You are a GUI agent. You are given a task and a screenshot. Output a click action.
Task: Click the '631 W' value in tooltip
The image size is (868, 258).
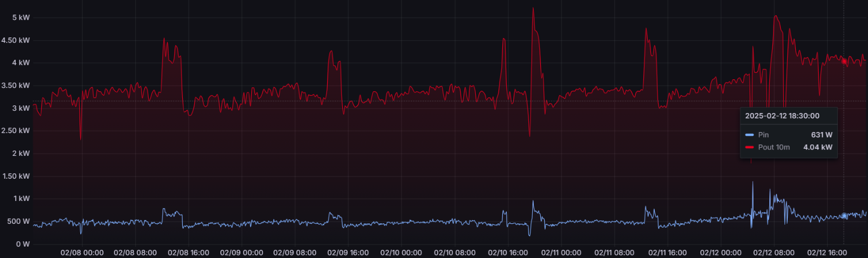[821, 135]
